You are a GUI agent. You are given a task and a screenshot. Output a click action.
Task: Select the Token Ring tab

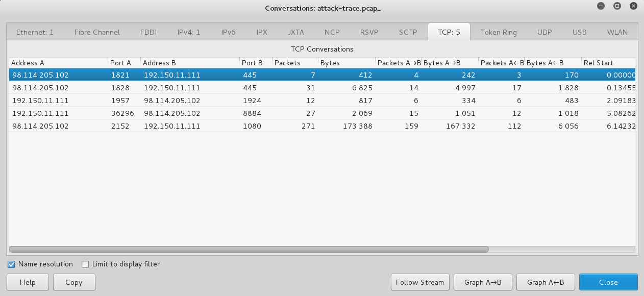[499, 32]
